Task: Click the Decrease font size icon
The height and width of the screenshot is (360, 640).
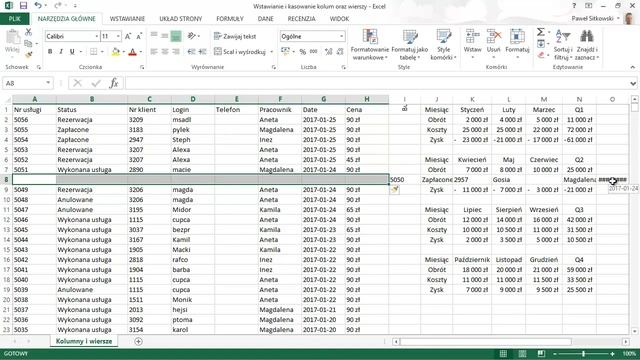Action: tap(139, 36)
